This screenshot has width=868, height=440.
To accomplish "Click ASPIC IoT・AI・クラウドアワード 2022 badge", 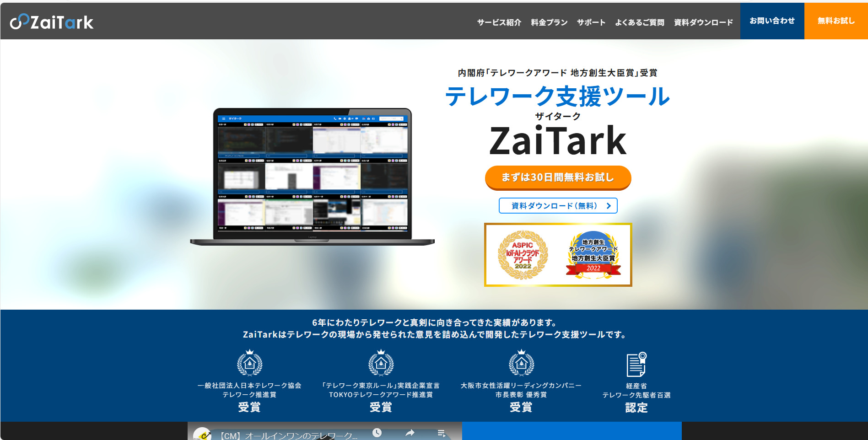I will click(x=523, y=255).
